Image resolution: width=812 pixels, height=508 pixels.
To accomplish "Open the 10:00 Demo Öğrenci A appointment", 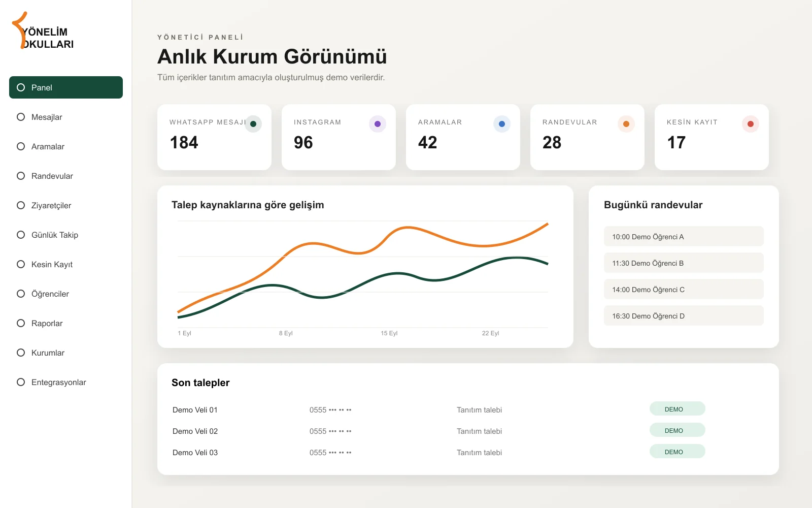I will click(x=684, y=236).
